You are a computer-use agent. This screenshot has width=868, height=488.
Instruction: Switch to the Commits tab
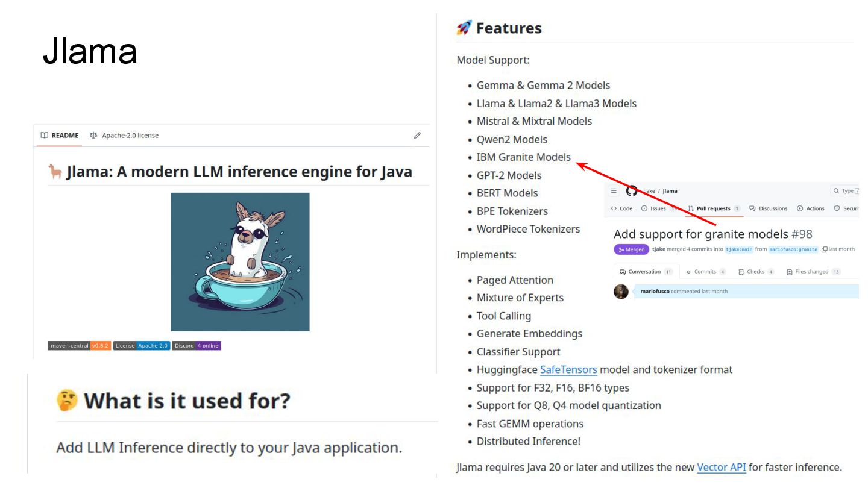(705, 272)
